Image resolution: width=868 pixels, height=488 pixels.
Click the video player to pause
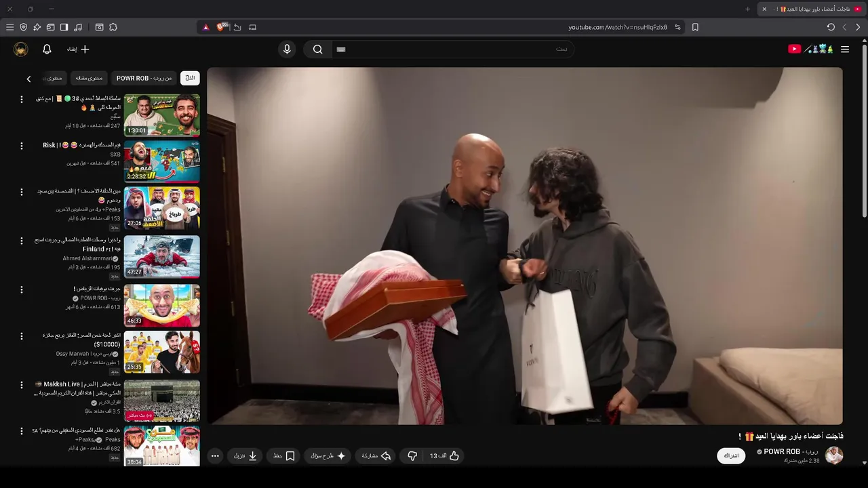(525, 246)
